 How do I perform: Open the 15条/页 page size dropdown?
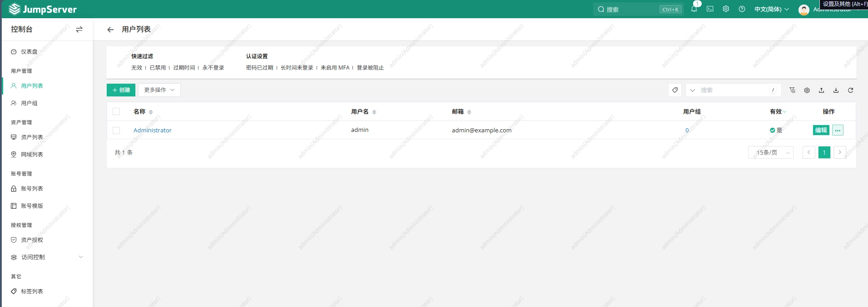pos(770,152)
